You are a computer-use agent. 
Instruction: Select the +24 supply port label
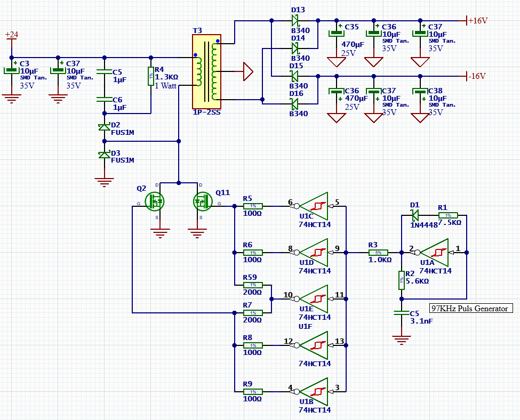(x=11, y=35)
